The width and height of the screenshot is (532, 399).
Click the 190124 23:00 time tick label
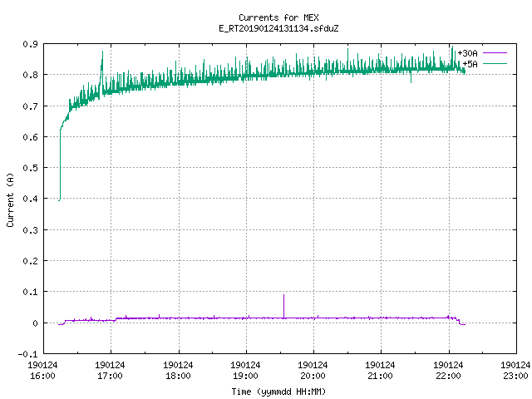click(x=515, y=371)
